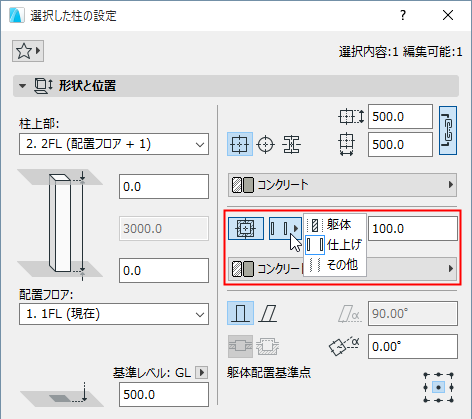Open the 配置フロア dropdown

[x=114, y=314]
